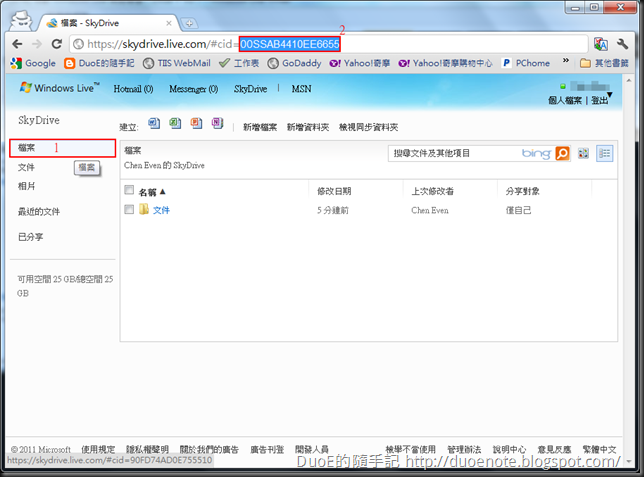Click the 登出 sign out link
Screen dimensions: 644x477
pyautogui.click(x=599, y=100)
